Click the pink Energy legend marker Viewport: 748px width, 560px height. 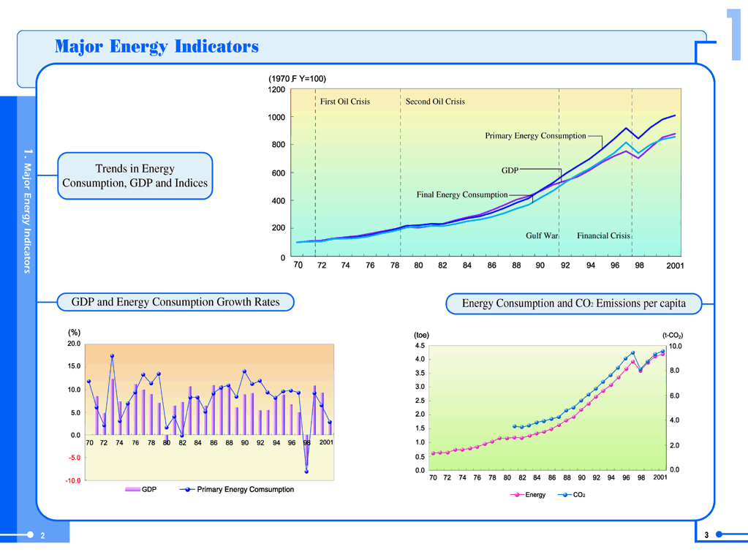tap(517, 495)
